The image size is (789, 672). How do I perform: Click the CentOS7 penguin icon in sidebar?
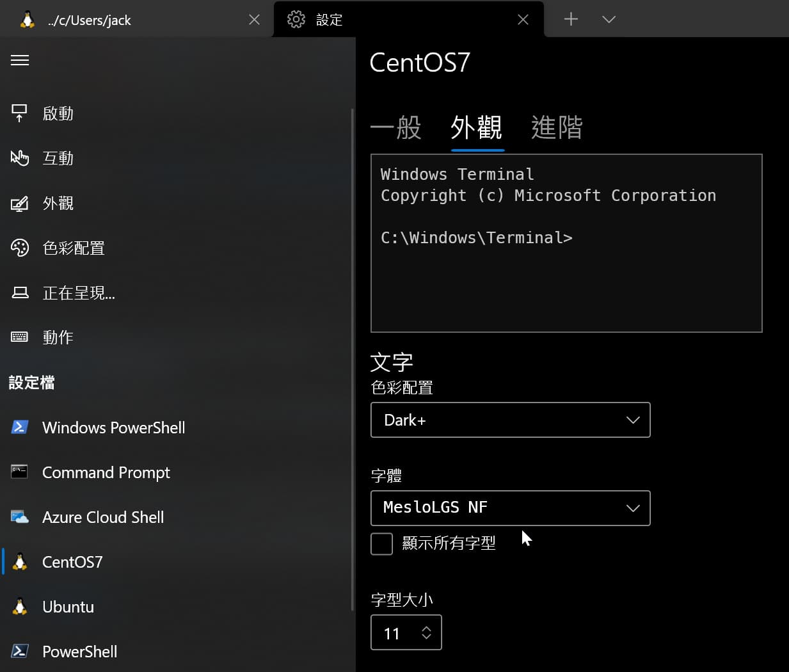(20, 561)
